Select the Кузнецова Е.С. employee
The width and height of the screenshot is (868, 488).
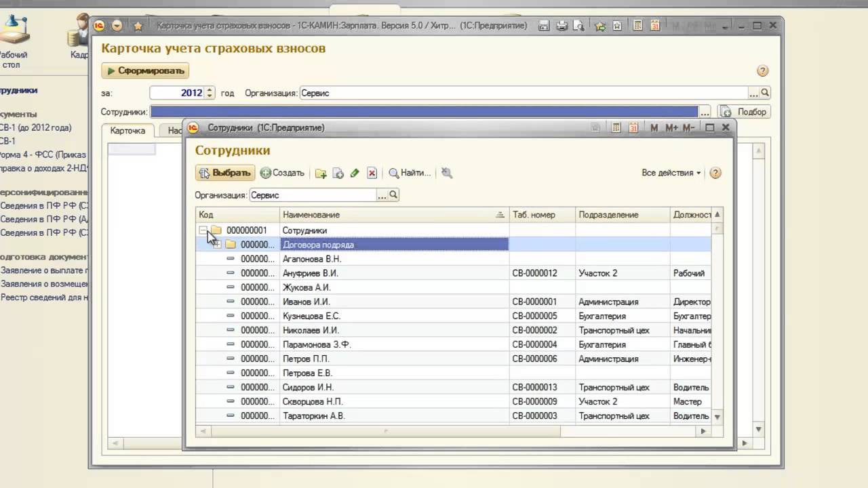(454, 316)
